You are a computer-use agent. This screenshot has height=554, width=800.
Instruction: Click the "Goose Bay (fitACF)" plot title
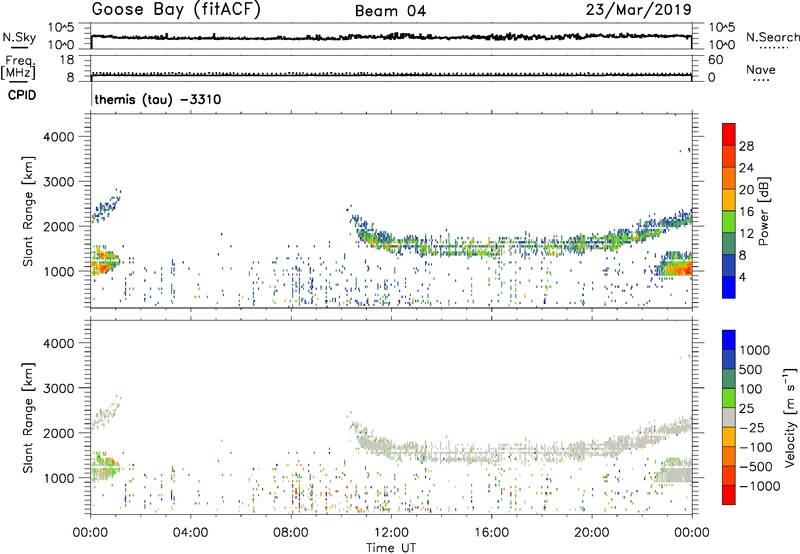(176, 10)
